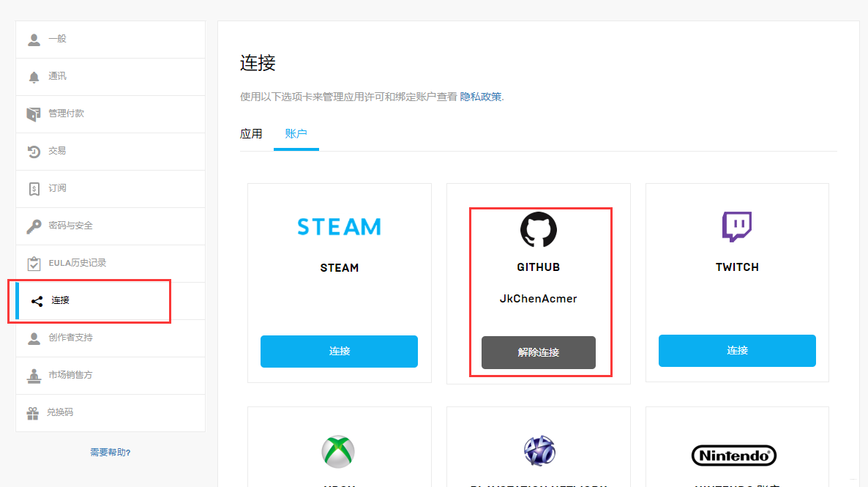Open the 订阅 section
The height and width of the screenshot is (487, 868).
tap(111, 189)
